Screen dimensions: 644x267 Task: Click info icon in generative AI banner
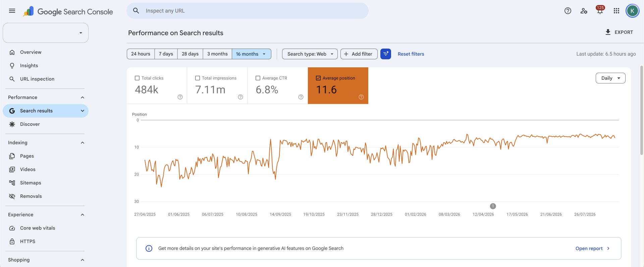point(149,248)
